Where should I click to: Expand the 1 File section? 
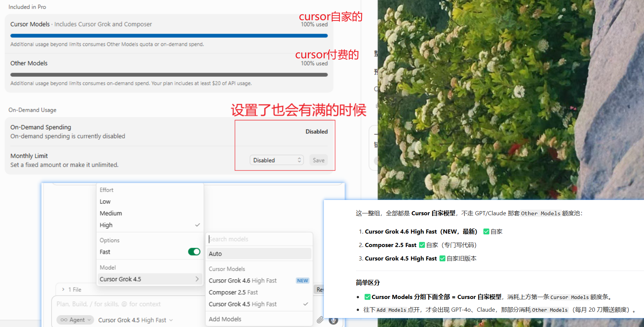click(x=72, y=290)
